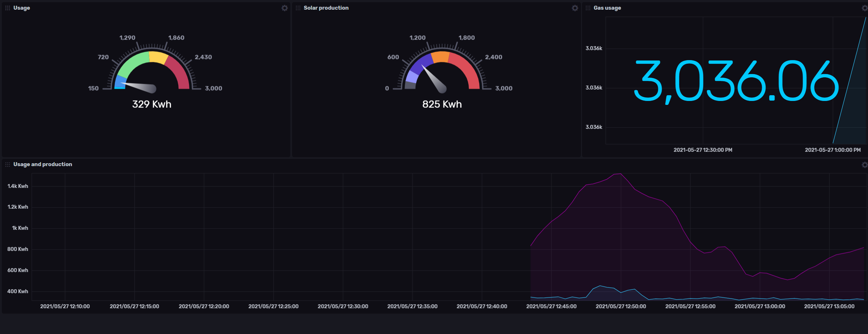Open the Usage cell settings gear
This screenshot has width=868, height=334.
(285, 8)
